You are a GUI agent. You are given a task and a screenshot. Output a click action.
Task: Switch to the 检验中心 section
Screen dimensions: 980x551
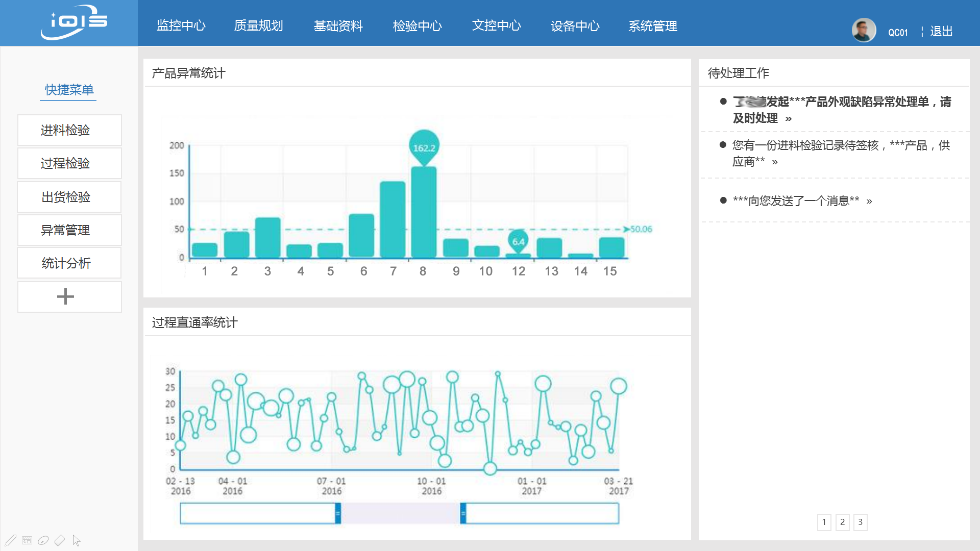pyautogui.click(x=418, y=26)
